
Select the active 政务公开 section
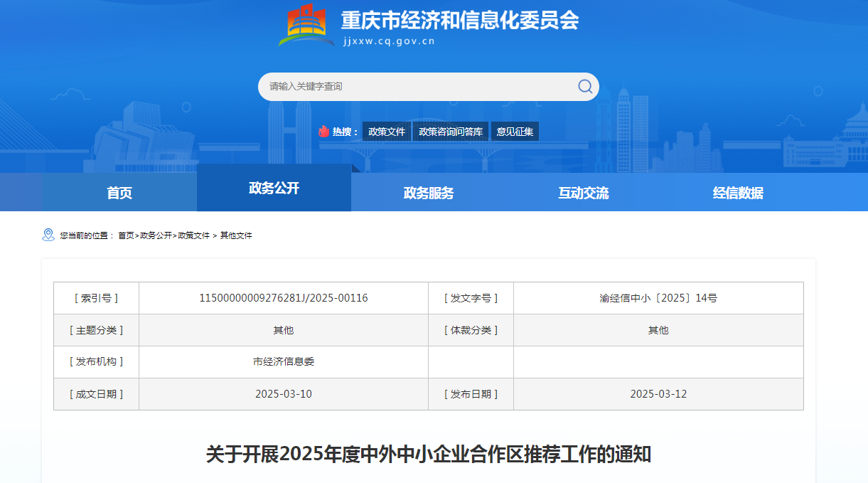(x=274, y=187)
